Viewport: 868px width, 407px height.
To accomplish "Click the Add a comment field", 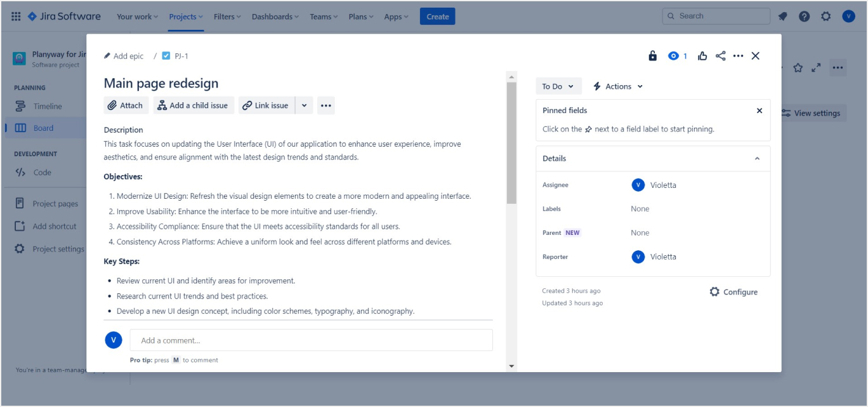I will (x=311, y=340).
